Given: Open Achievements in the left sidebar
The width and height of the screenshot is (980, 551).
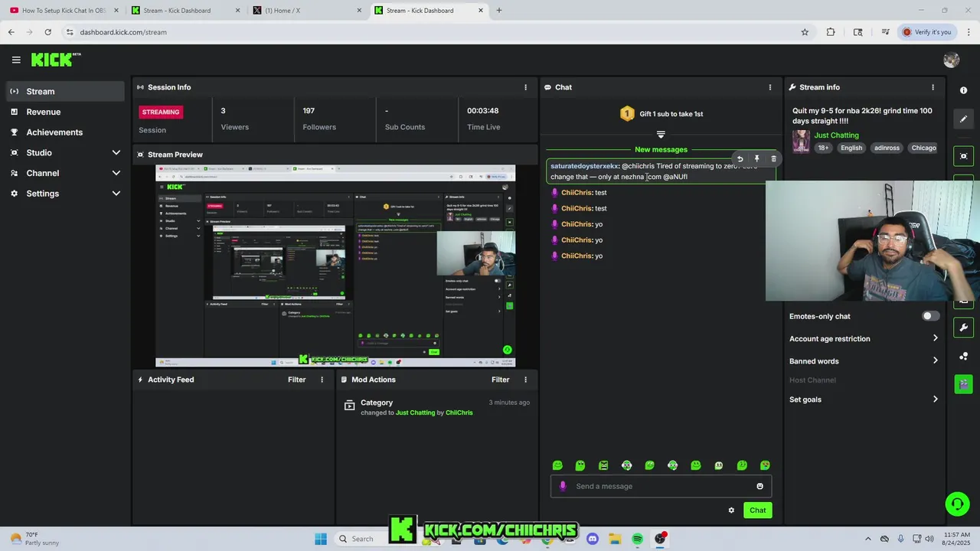Looking at the screenshot, I should tap(65, 132).
